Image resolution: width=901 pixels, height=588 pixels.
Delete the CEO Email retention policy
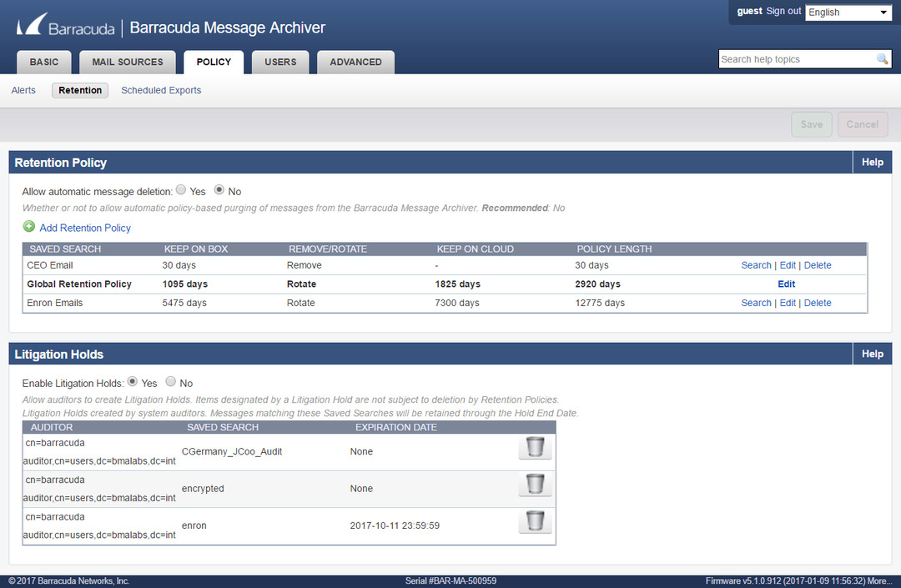(818, 264)
